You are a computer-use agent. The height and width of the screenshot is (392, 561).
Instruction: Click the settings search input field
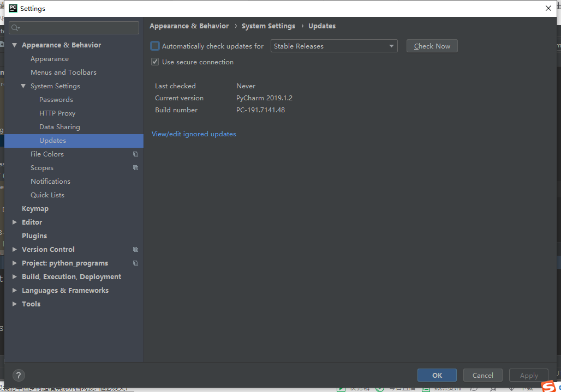[74, 28]
